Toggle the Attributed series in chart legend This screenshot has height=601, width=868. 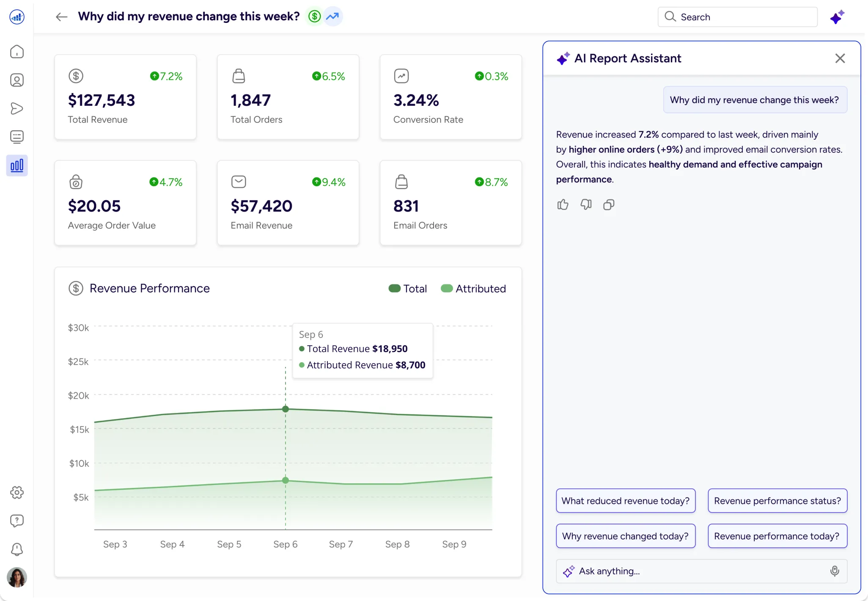pos(473,289)
